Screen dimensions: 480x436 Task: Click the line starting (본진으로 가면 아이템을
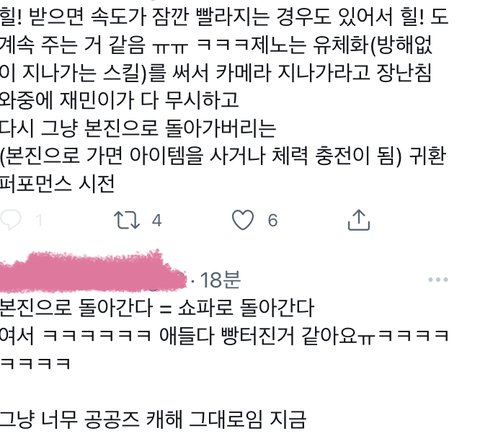223,156
